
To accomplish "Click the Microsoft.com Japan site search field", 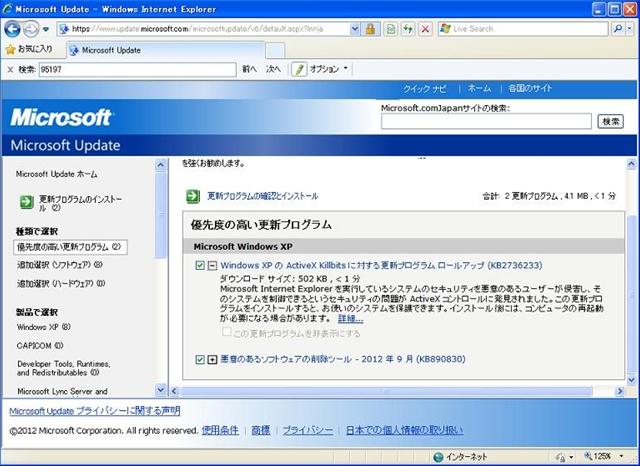I will pyautogui.click(x=486, y=121).
